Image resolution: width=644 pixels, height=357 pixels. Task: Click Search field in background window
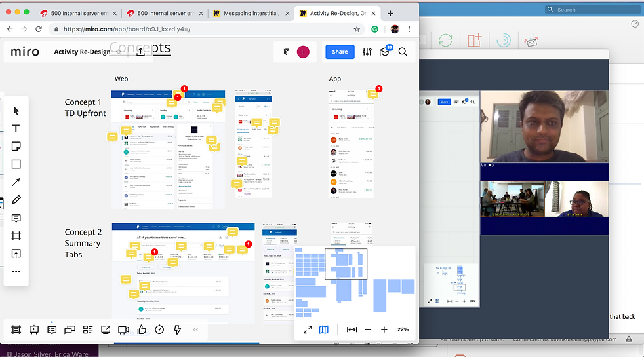(594, 9)
